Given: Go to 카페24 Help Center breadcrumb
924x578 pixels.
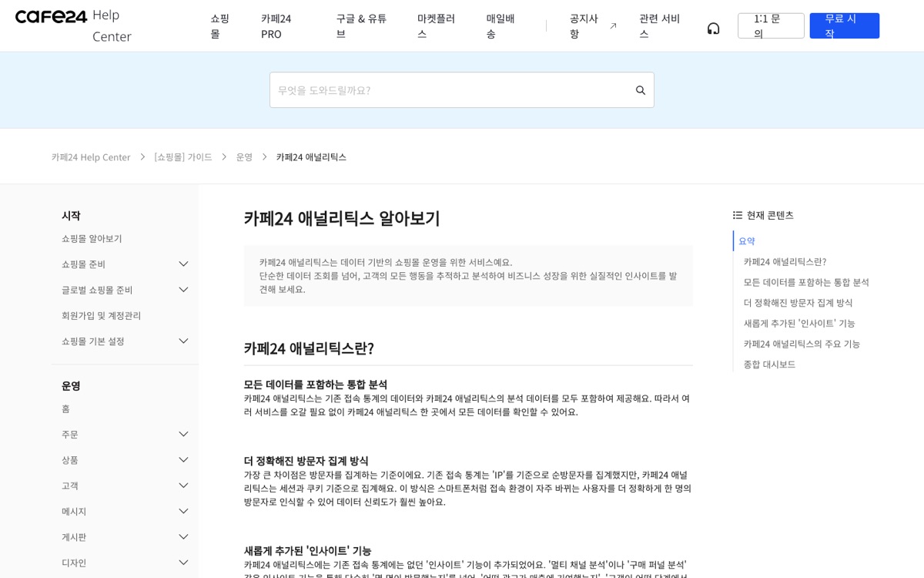Looking at the screenshot, I should pyautogui.click(x=91, y=157).
